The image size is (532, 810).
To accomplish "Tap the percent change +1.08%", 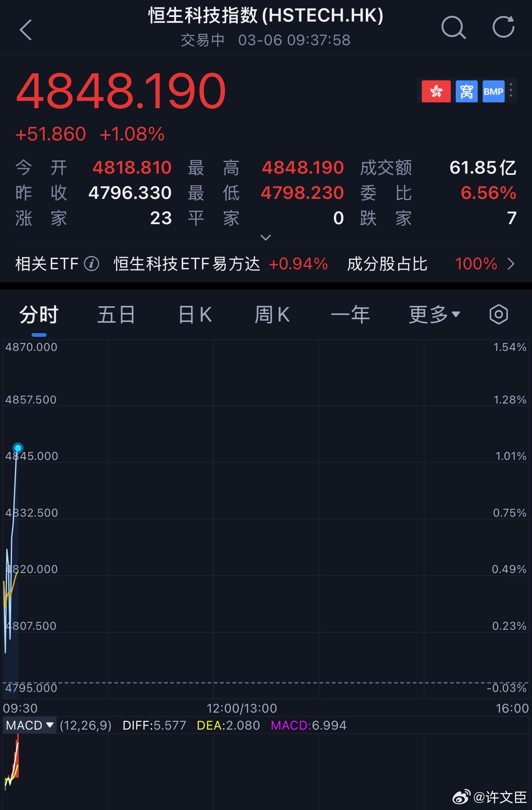I will pos(132,134).
